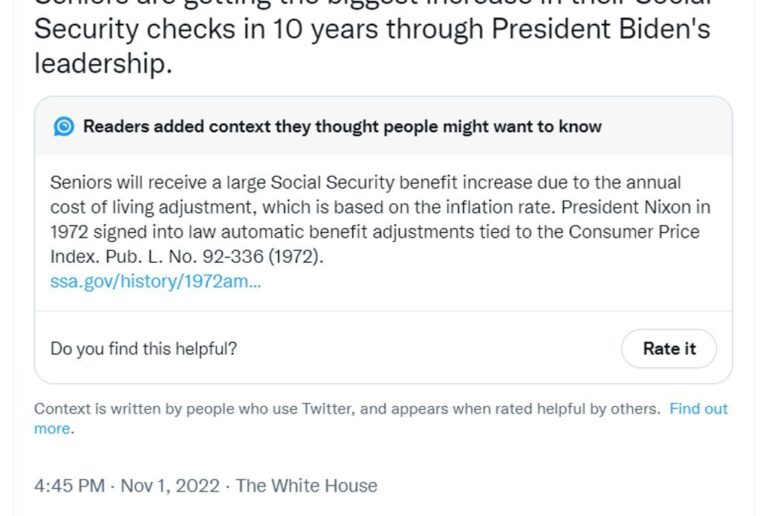
Task: Open the ssa.gov/history/1972am... link
Action: 155,281
